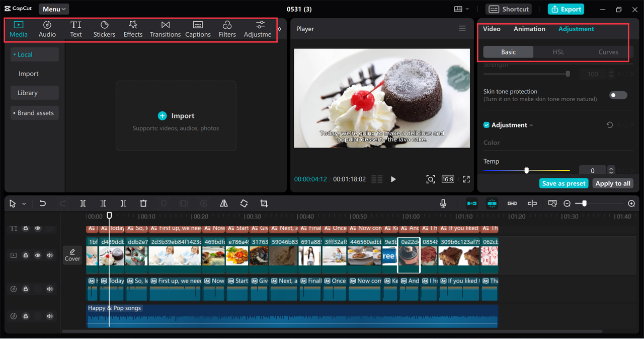Click the player focus-zoom scope icon
Image resolution: width=644 pixels, height=339 pixels.
[x=430, y=179]
